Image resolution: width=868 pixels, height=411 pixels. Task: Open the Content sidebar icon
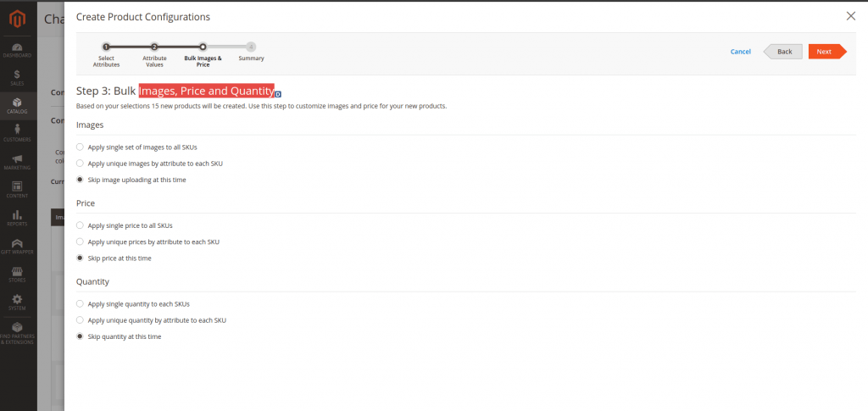(x=17, y=188)
